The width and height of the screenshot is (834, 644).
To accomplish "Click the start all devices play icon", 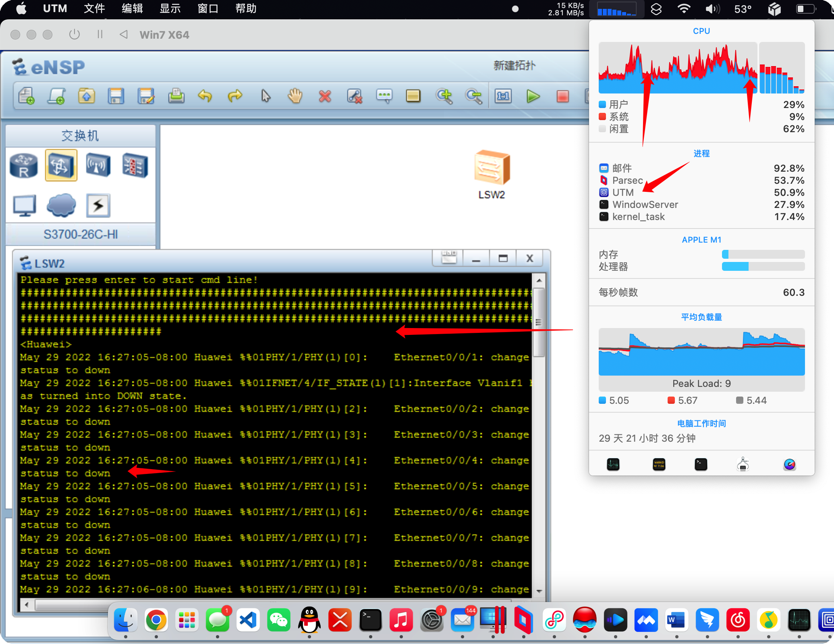I will [533, 96].
